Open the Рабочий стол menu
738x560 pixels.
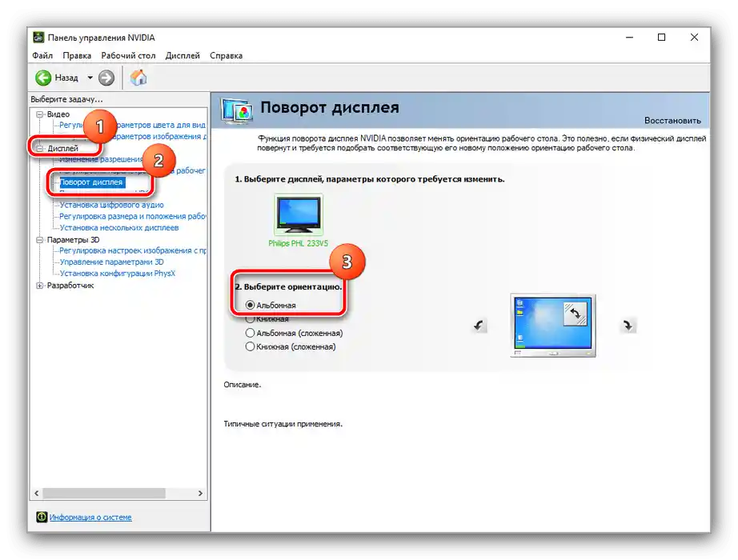point(128,55)
